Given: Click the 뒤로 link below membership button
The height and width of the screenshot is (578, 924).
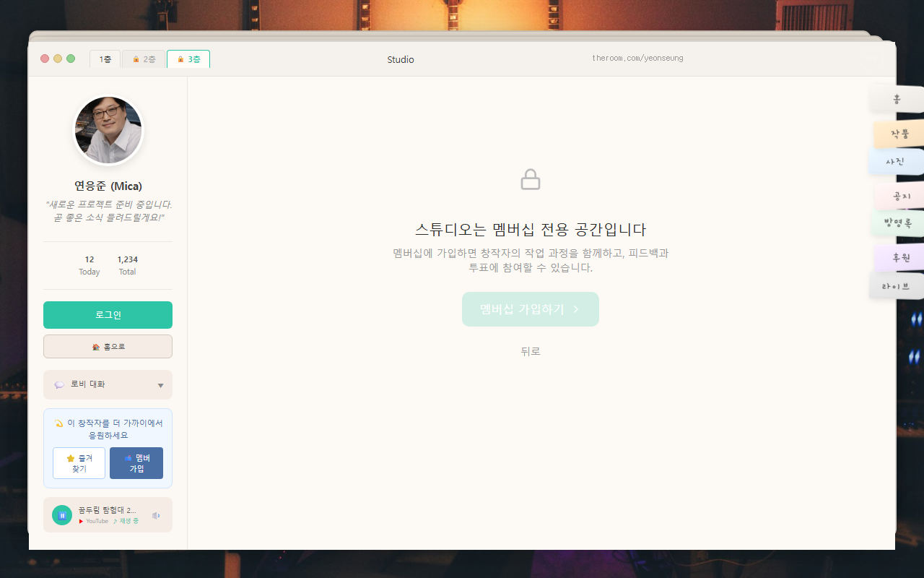Looking at the screenshot, I should pos(531,351).
